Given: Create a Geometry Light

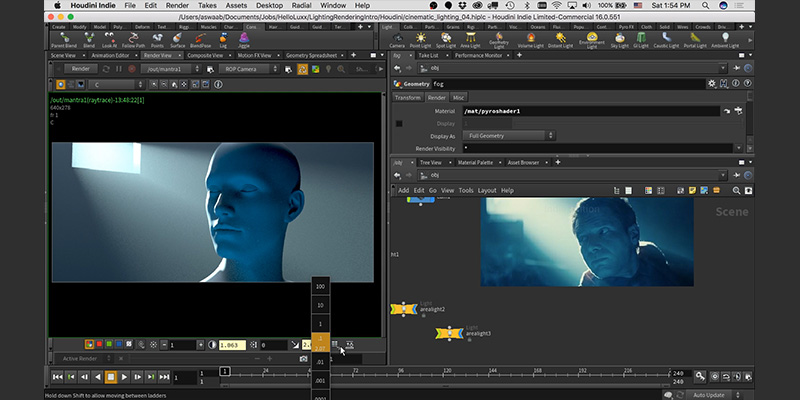Looking at the screenshot, I should tap(498, 41).
